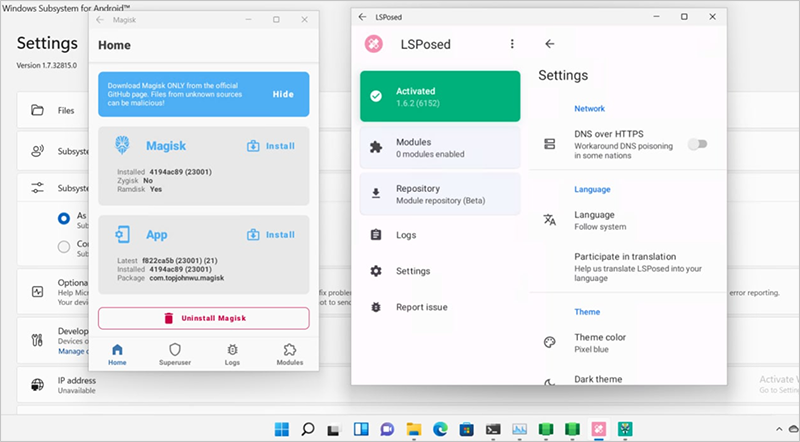Screen dimensions: 800x442
Task: Toggle DNS over HTTPS switch
Action: [697, 144]
